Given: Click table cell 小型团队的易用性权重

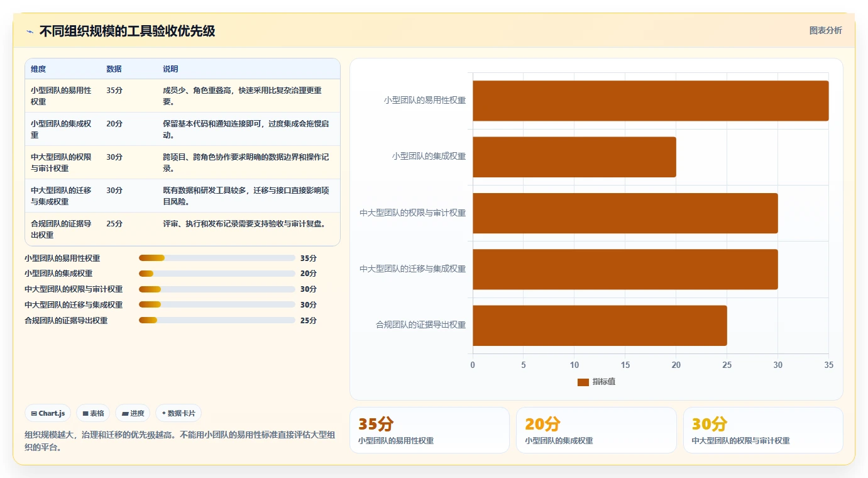Looking at the screenshot, I should (x=62, y=96).
